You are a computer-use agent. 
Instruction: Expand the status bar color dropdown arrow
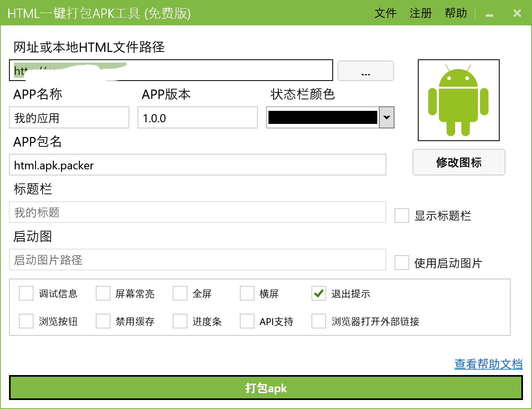click(x=386, y=117)
